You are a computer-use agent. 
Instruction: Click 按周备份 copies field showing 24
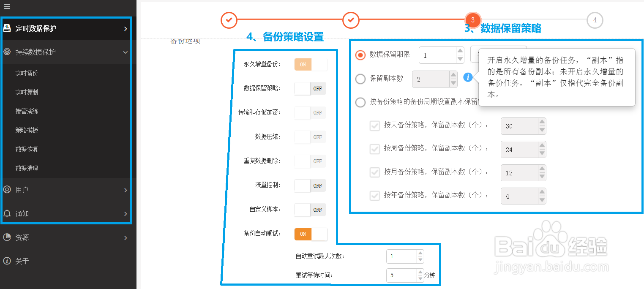point(519,150)
